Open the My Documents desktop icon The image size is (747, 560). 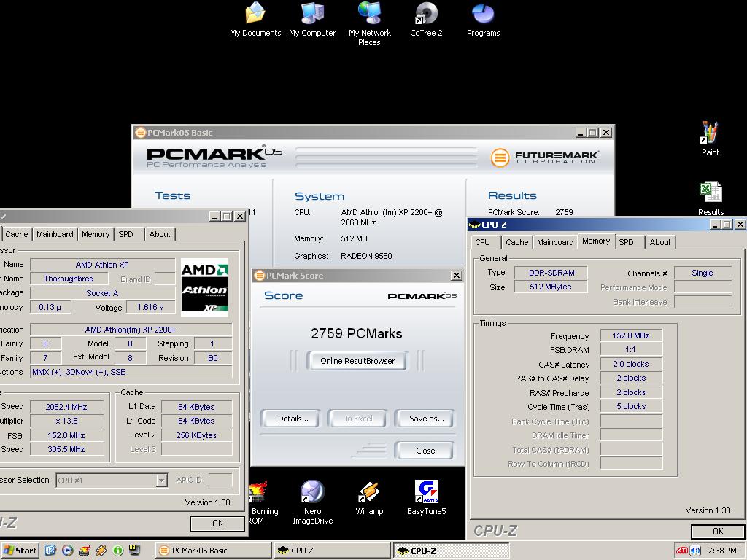[255, 19]
